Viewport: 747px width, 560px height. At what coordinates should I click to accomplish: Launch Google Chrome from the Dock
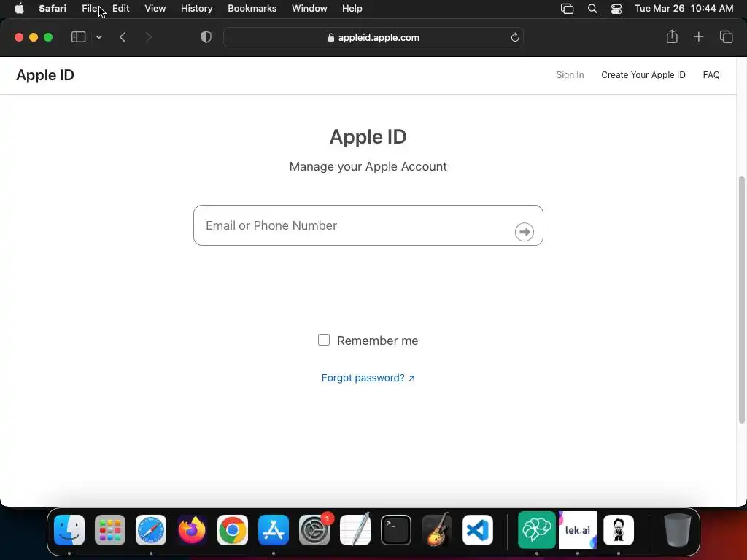point(233,530)
